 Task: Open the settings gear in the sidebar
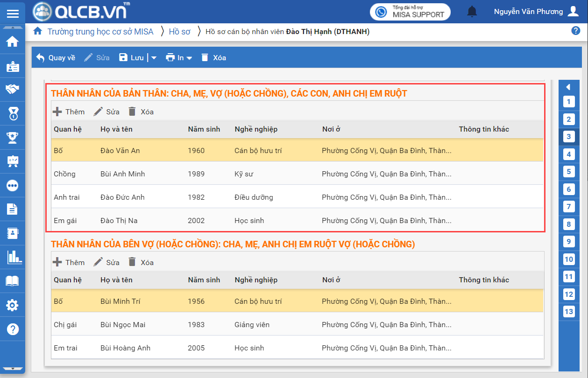(x=13, y=306)
